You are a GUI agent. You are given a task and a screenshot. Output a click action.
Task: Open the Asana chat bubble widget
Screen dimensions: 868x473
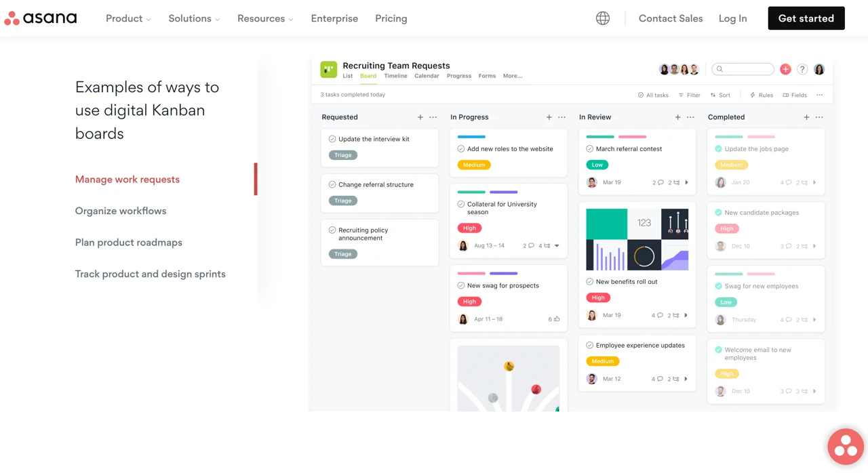(846, 447)
